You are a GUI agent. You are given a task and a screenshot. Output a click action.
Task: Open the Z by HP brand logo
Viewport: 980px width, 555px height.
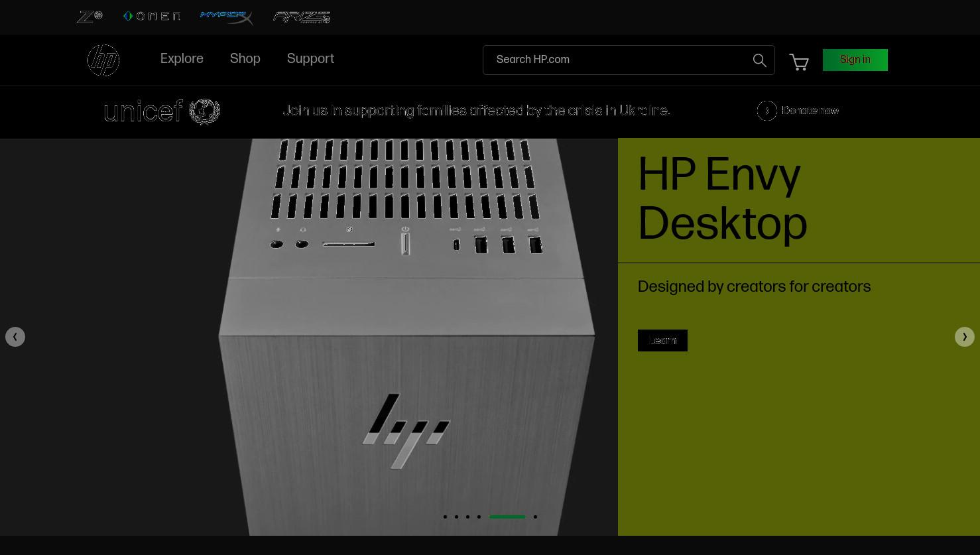(90, 17)
